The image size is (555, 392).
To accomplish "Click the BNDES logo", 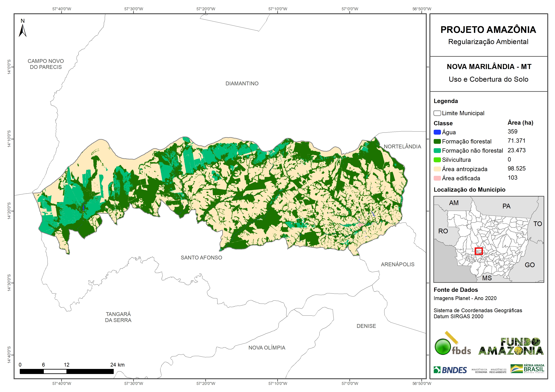I will [x=450, y=370].
